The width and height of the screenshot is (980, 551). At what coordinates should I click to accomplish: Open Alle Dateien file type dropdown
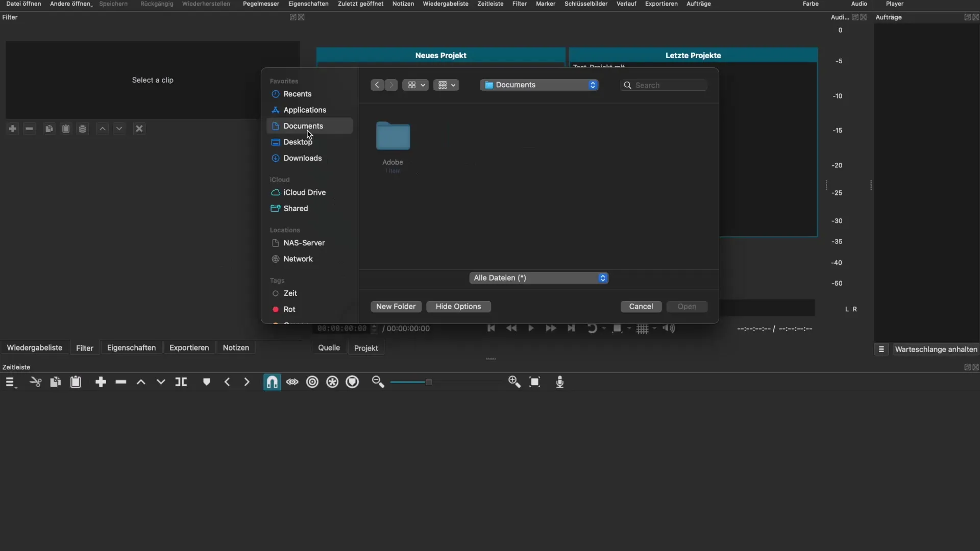(538, 278)
